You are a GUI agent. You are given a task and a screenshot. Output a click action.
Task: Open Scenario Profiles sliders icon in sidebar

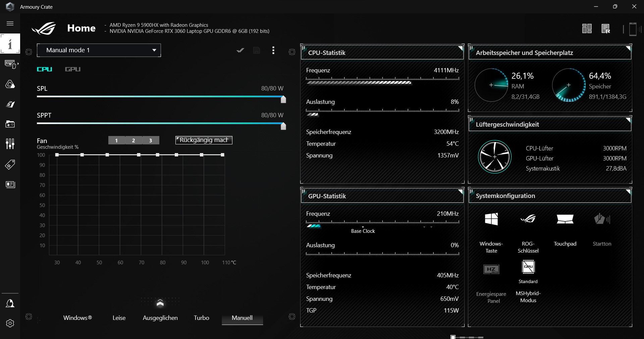pyautogui.click(x=10, y=144)
